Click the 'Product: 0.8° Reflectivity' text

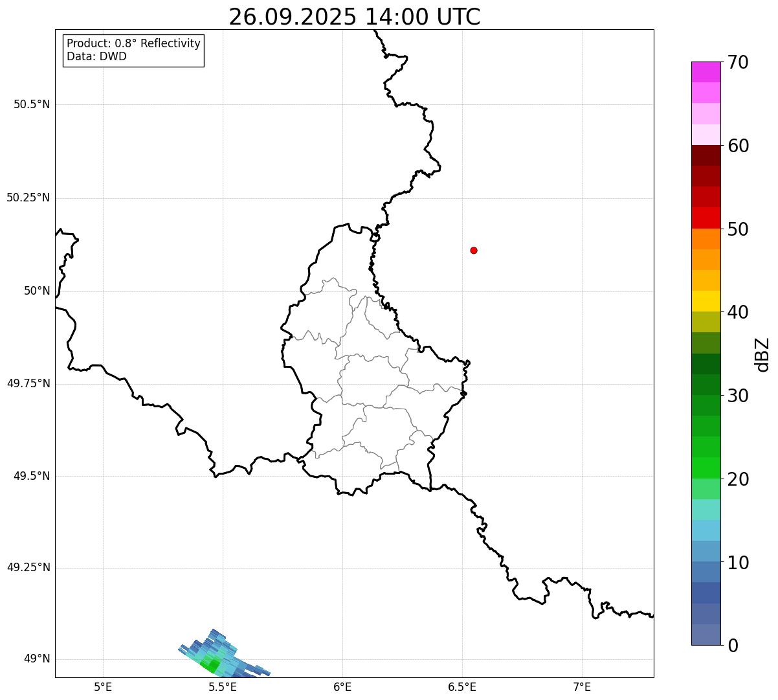pos(134,43)
